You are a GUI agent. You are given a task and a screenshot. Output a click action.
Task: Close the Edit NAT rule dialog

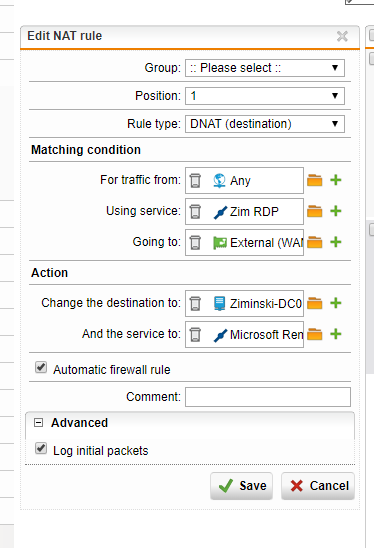(342, 36)
